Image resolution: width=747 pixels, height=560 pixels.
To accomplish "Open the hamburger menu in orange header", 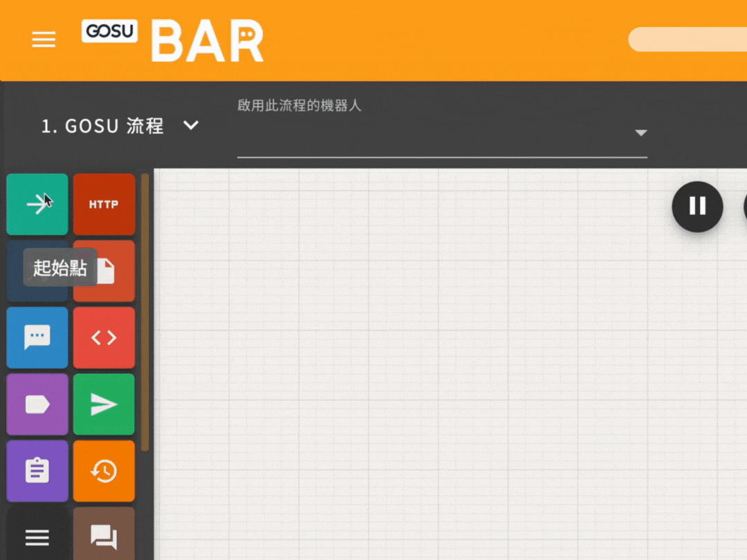I will (x=44, y=39).
